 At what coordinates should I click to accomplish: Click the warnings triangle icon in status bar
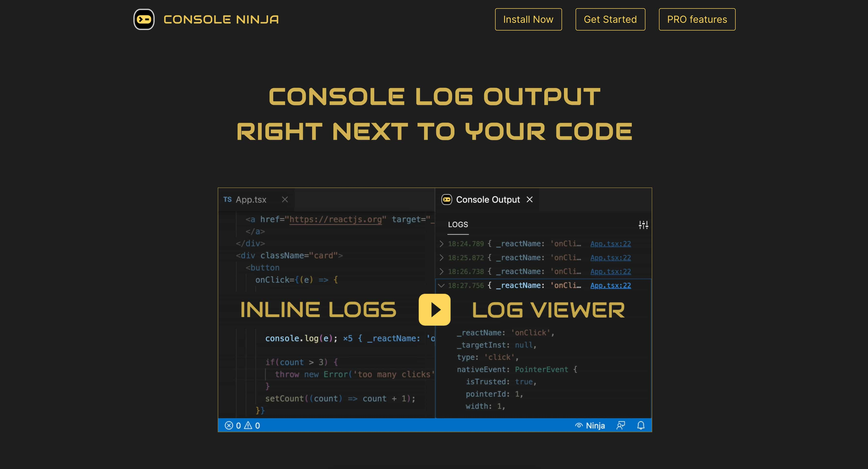tap(248, 426)
